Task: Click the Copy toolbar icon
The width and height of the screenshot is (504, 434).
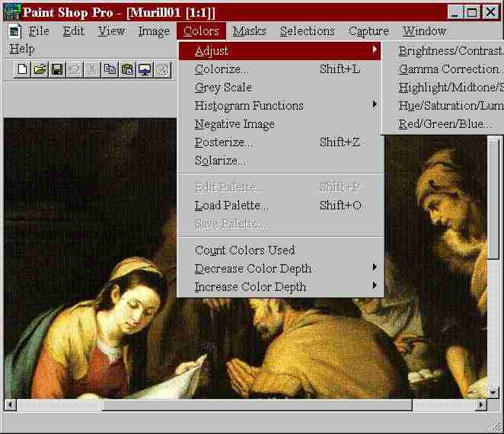Action: click(x=110, y=69)
